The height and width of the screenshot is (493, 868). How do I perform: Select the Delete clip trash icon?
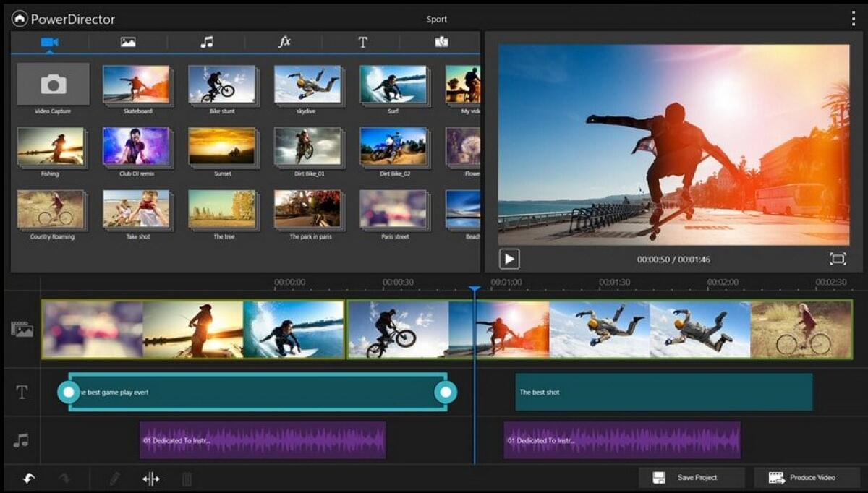pyautogui.click(x=187, y=478)
